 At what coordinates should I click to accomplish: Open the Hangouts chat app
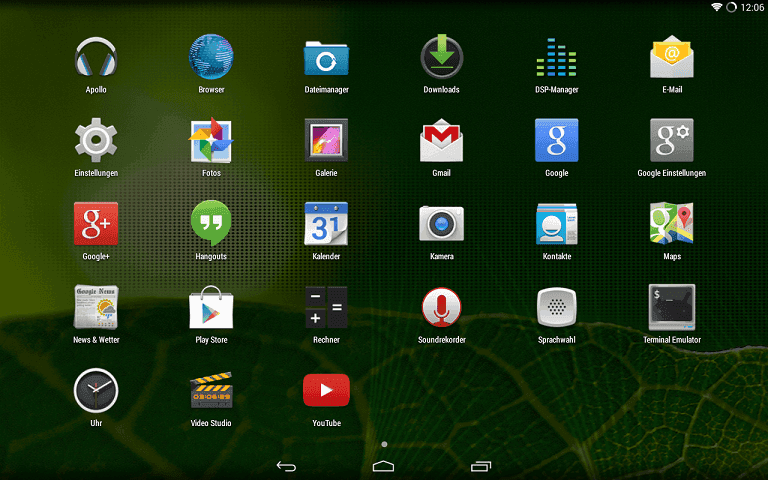211,223
